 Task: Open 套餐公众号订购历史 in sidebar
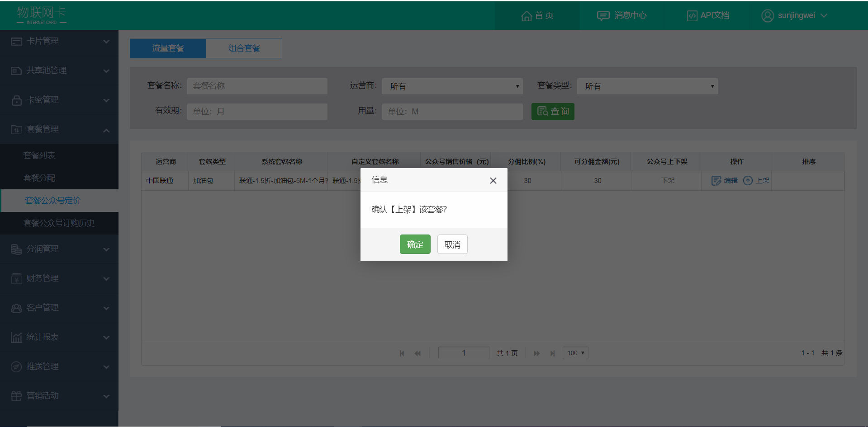pos(59,223)
